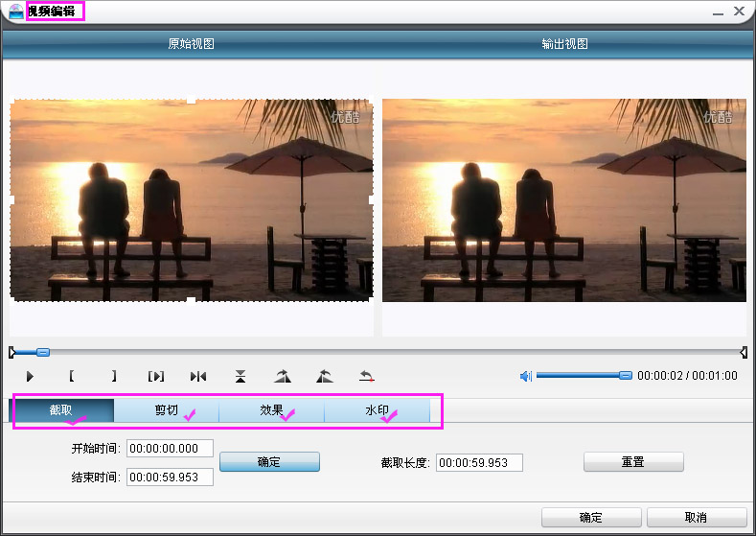Set the clip end point bracket

[x=114, y=376]
